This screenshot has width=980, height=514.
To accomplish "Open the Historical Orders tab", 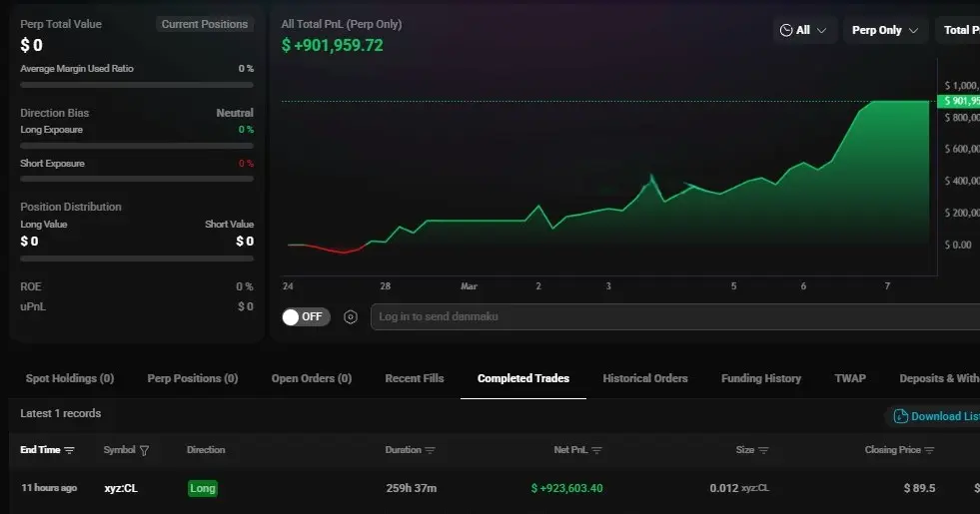I will [645, 378].
